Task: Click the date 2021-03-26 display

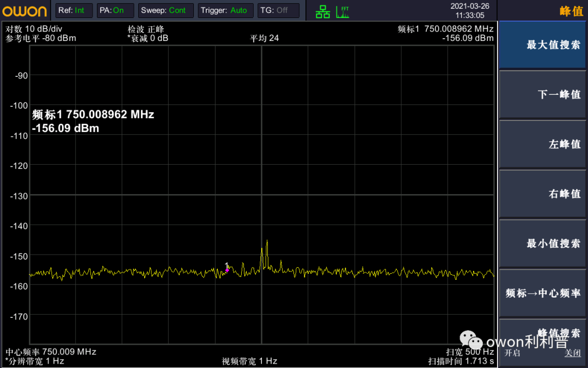Action: [470, 6]
